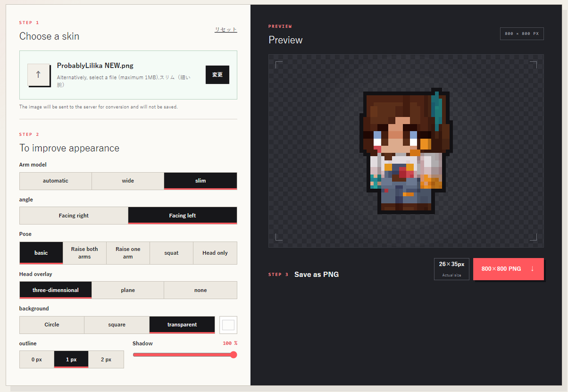The image size is (568, 392).
Task: Click the Shadow 100 % value
Action: pos(230,343)
